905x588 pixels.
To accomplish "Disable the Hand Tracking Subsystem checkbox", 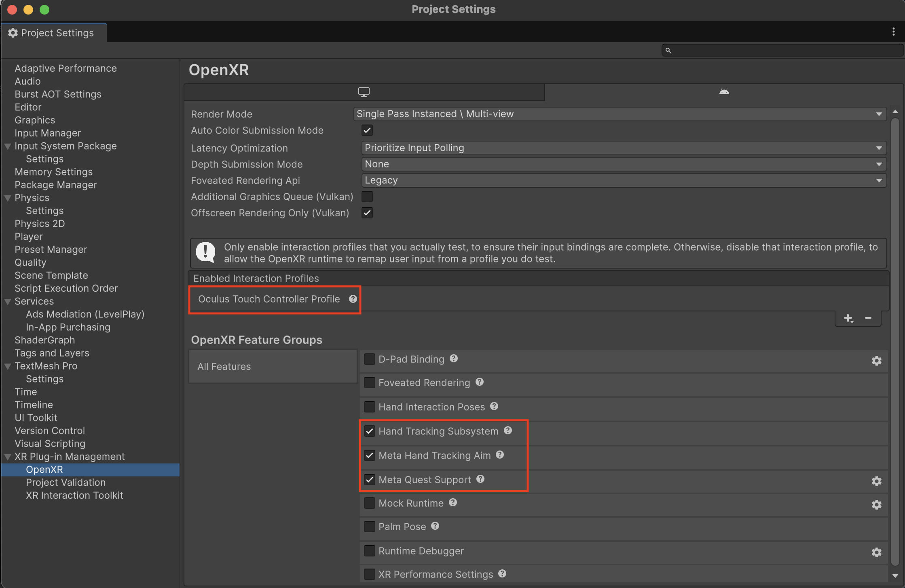I will 369,431.
